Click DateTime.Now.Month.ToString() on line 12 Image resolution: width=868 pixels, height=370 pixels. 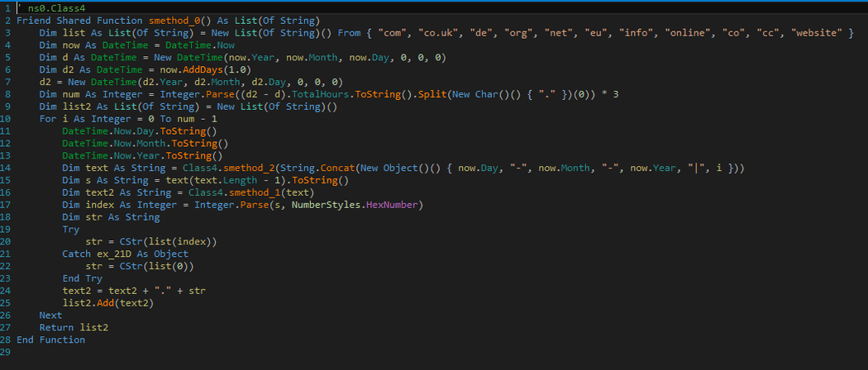click(145, 143)
